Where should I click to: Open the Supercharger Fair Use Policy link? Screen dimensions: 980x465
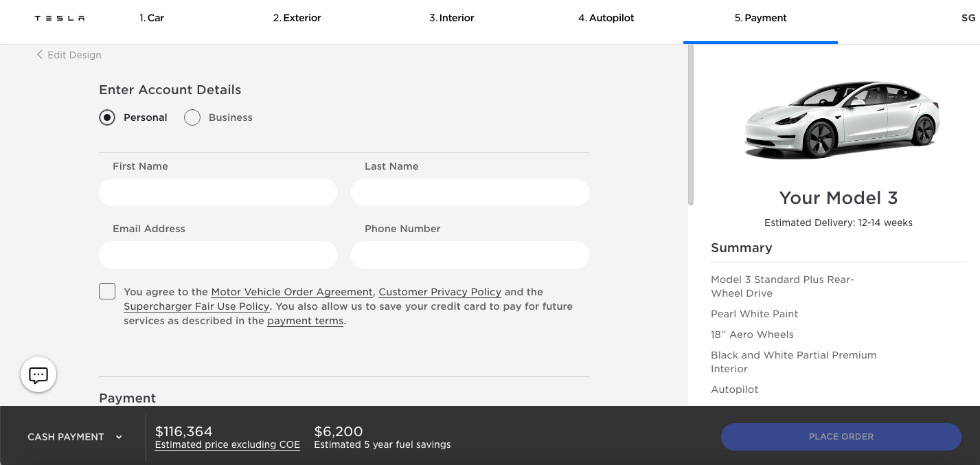pyautogui.click(x=196, y=306)
